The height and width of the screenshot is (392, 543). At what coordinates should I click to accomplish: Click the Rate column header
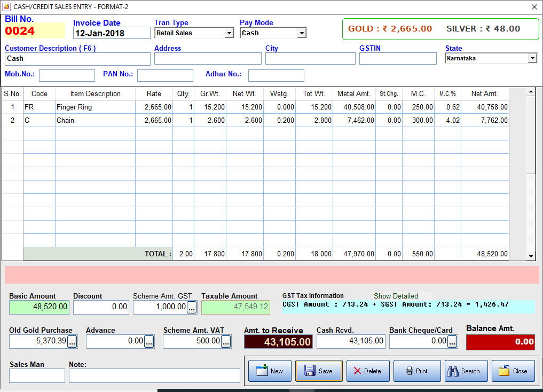click(154, 94)
